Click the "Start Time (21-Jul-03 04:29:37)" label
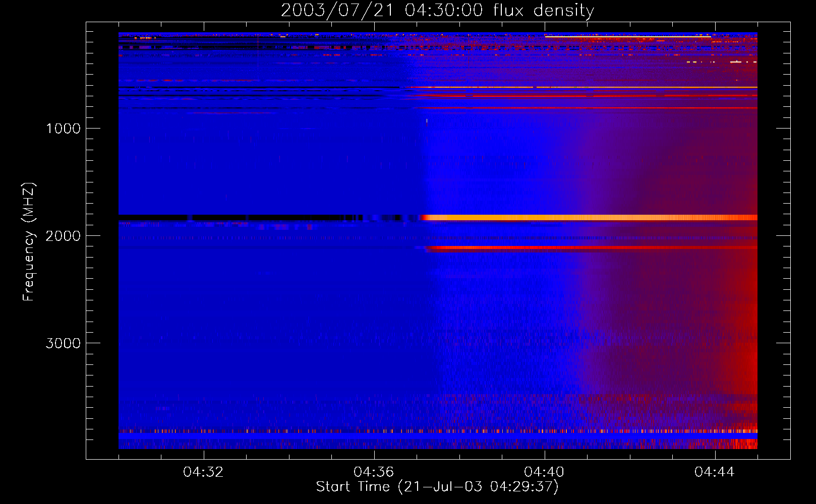 437,487
